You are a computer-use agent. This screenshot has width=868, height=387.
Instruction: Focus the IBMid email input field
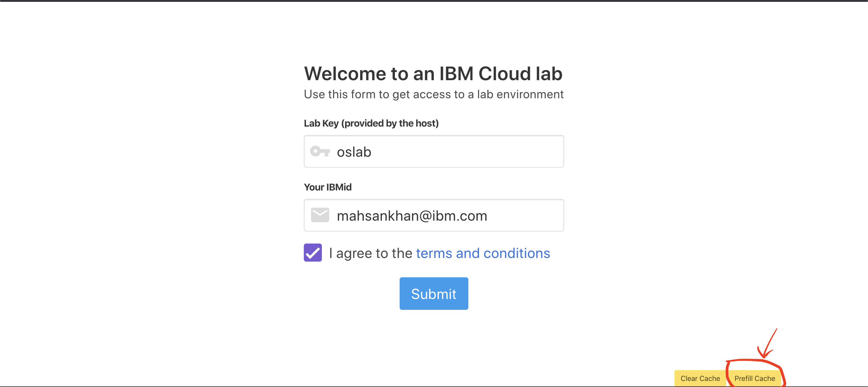[x=434, y=215]
